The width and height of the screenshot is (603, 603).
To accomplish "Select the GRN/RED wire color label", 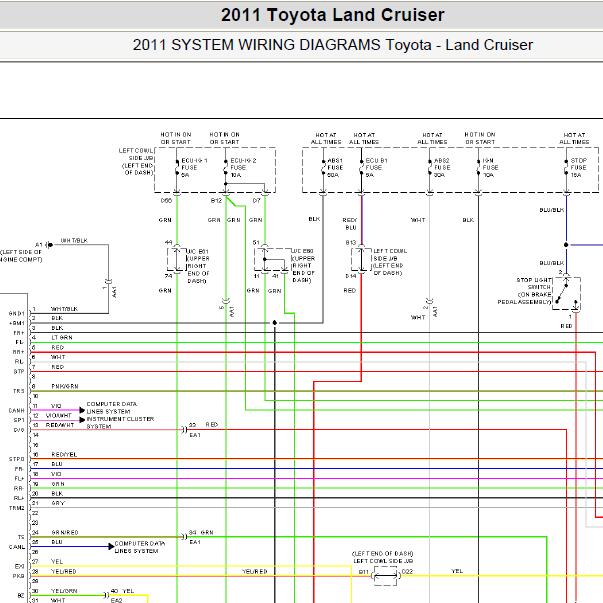I will 65,533.
